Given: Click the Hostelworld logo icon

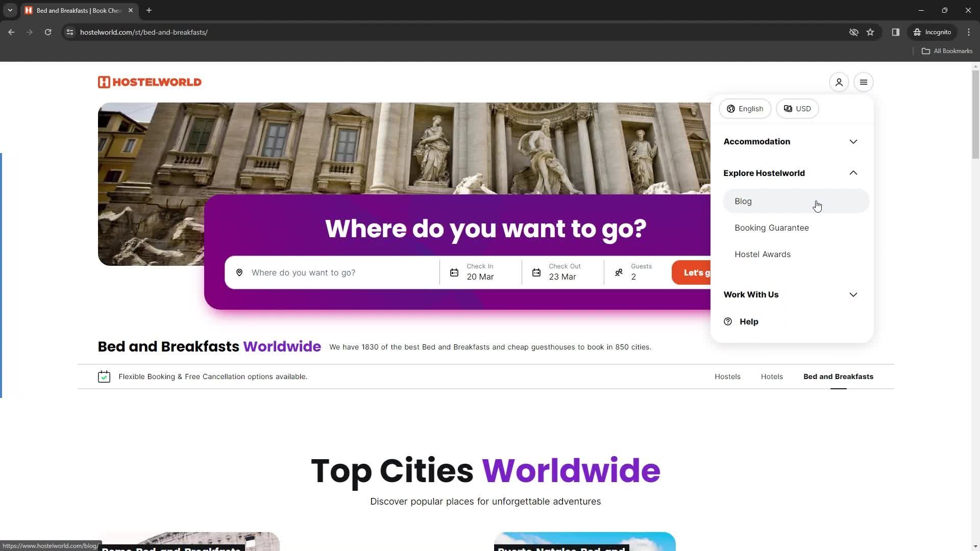Looking at the screenshot, I should coord(104,82).
